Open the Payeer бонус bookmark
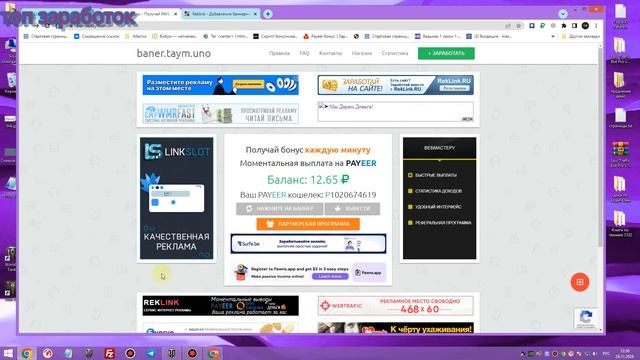Viewport: 640px width, 360px height. point(325,36)
